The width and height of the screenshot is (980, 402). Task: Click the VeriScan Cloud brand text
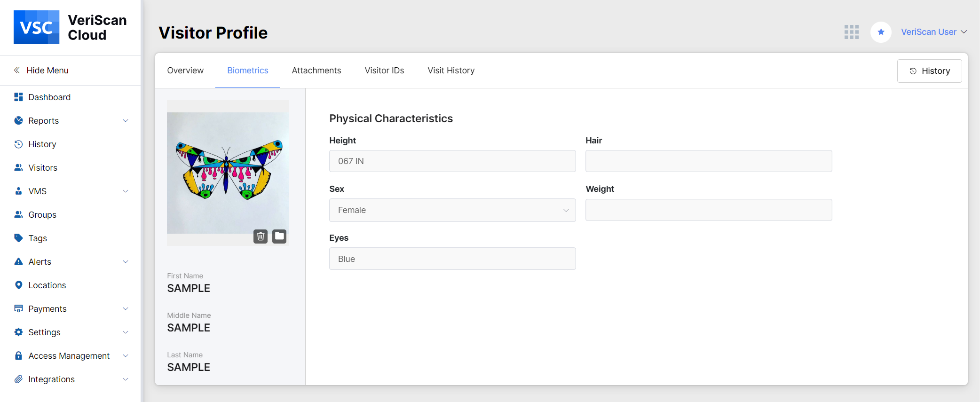coord(97,28)
